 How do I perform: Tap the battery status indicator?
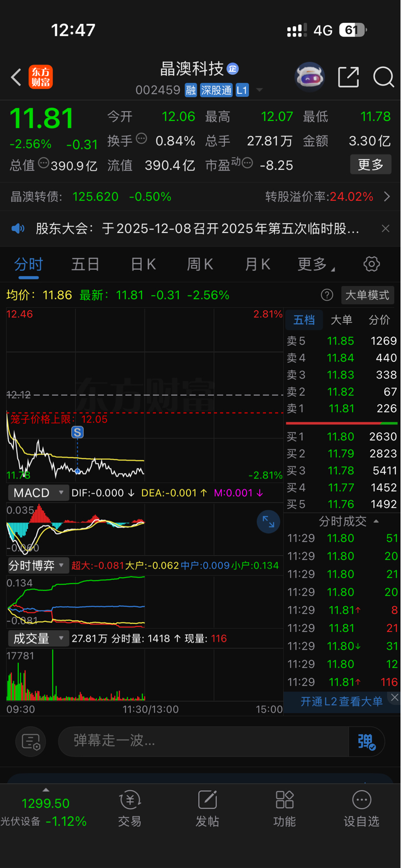click(x=353, y=30)
